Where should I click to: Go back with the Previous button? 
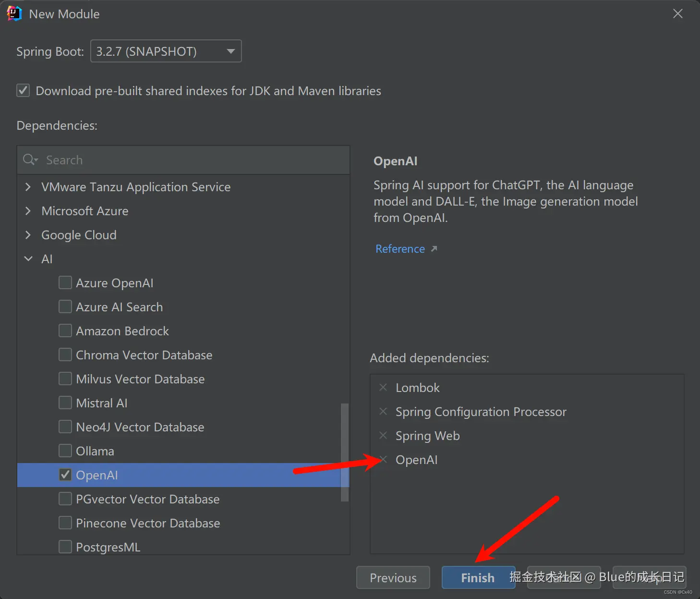393,577
